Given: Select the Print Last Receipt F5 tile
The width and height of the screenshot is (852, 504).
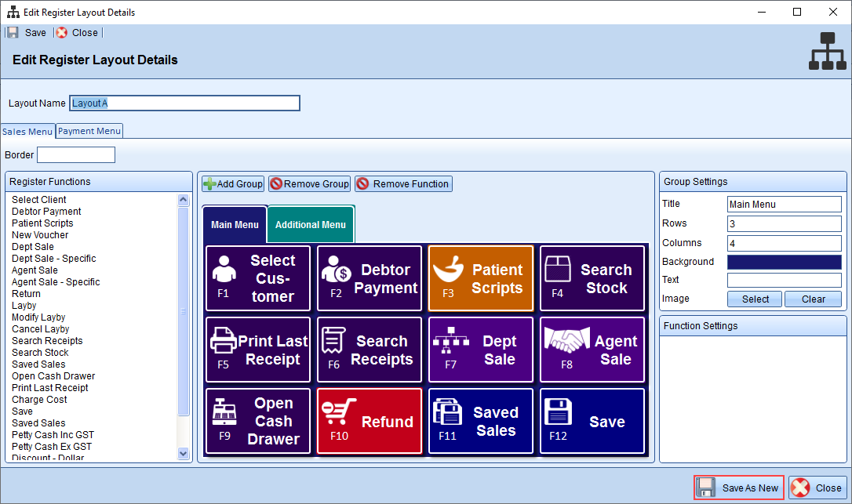Looking at the screenshot, I should pyautogui.click(x=257, y=349).
